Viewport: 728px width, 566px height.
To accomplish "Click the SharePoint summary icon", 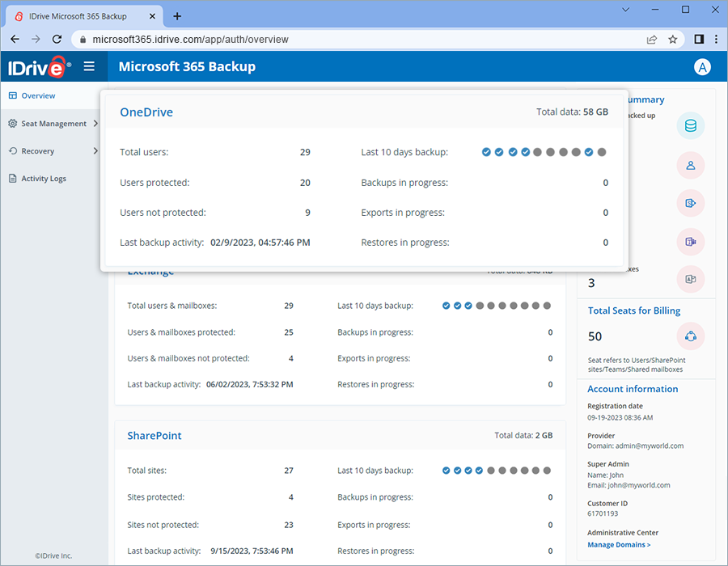I will coord(691,203).
